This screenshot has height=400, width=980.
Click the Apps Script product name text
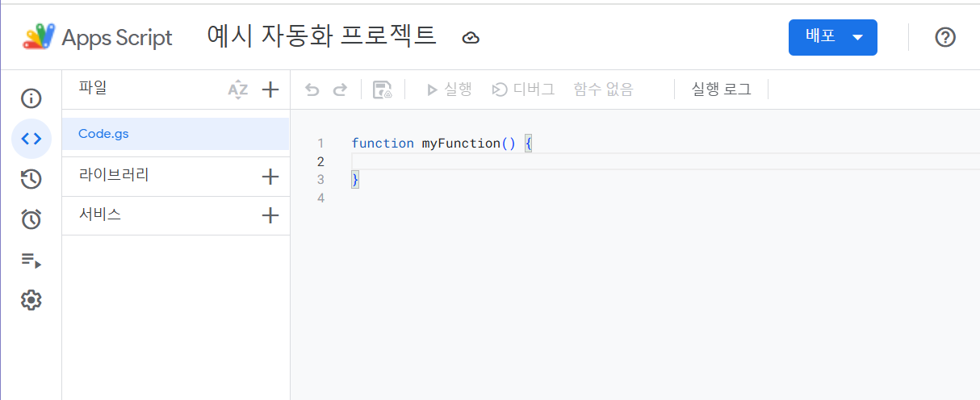117,38
